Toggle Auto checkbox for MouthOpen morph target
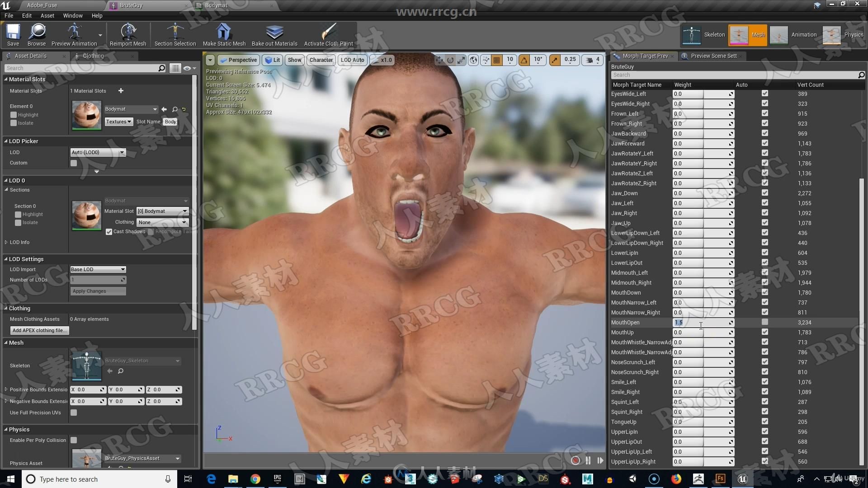This screenshot has width=868, height=488. tap(765, 322)
